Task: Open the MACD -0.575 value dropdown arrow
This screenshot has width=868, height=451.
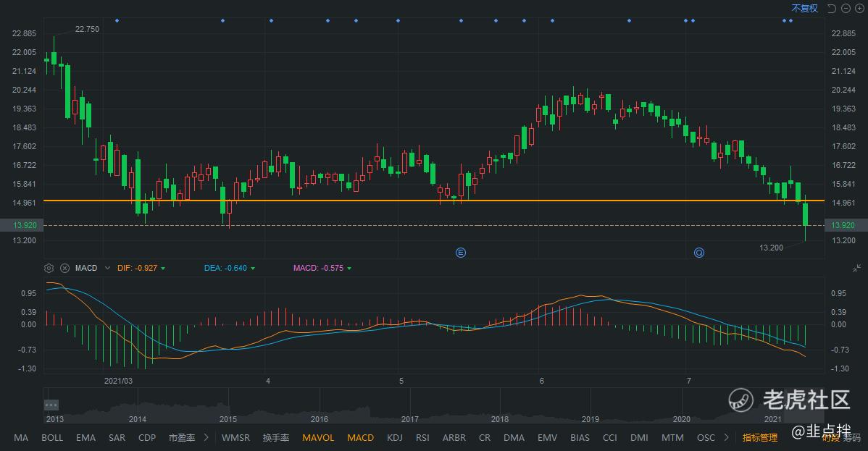Action: [349, 269]
